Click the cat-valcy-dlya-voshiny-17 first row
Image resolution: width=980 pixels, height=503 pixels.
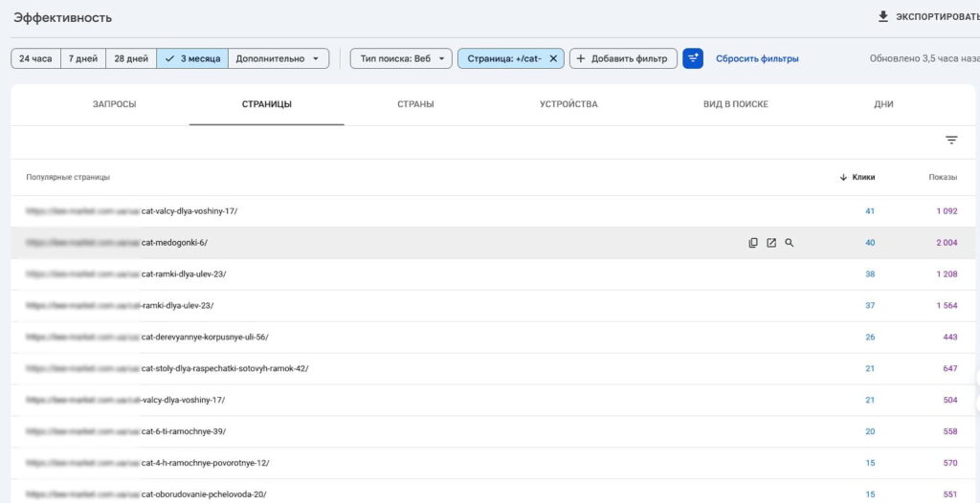point(189,211)
